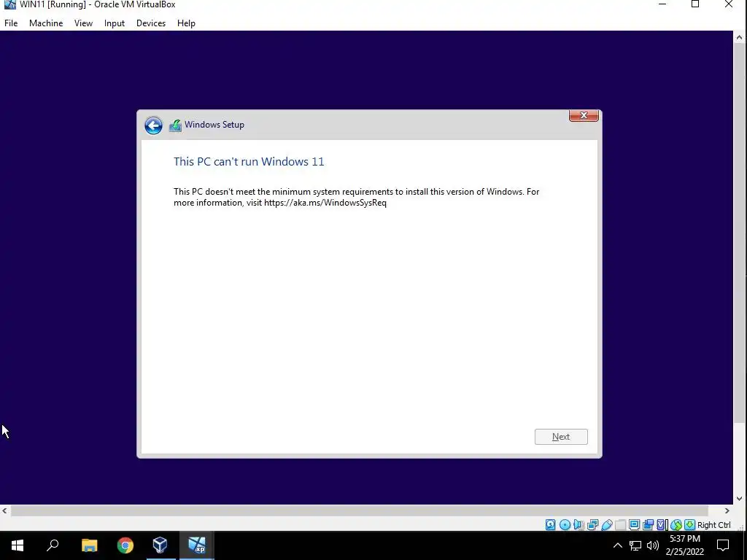The width and height of the screenshot is (747, 560).
Task: Click the network adapters indicator icon
Action: pos(592,525)
